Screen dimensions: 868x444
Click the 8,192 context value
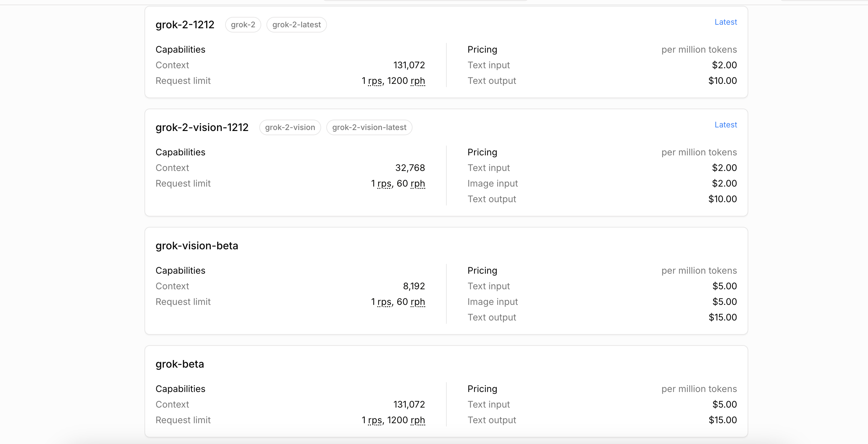tap(414, 286)
